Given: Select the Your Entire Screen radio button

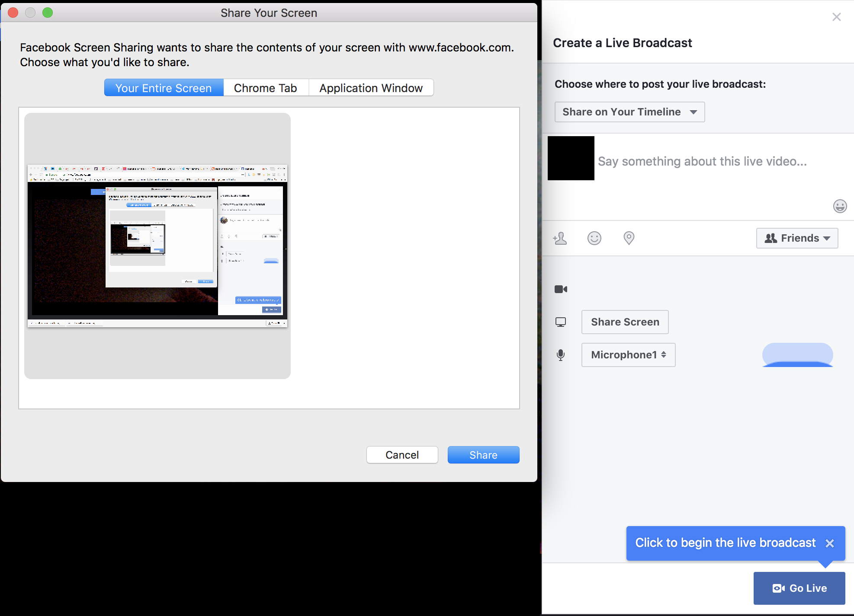Looking at the screenshot, I should pyautogui.click(x=163, y=87).
